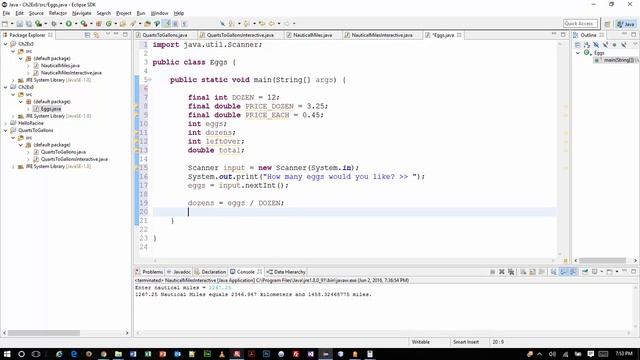Collapse default package under Ch2Ex6
The height and width of the screenshot is (360, 640).
(x=20, y=102)
